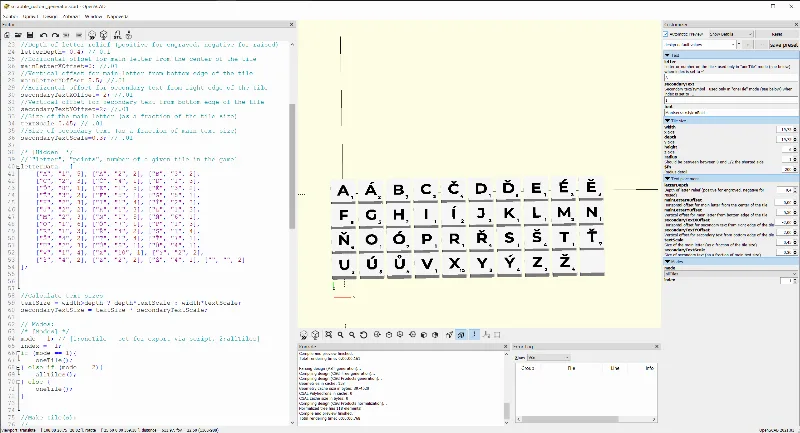Toggle Show Scale Markers in viewport toolbar

click(486, 335)
